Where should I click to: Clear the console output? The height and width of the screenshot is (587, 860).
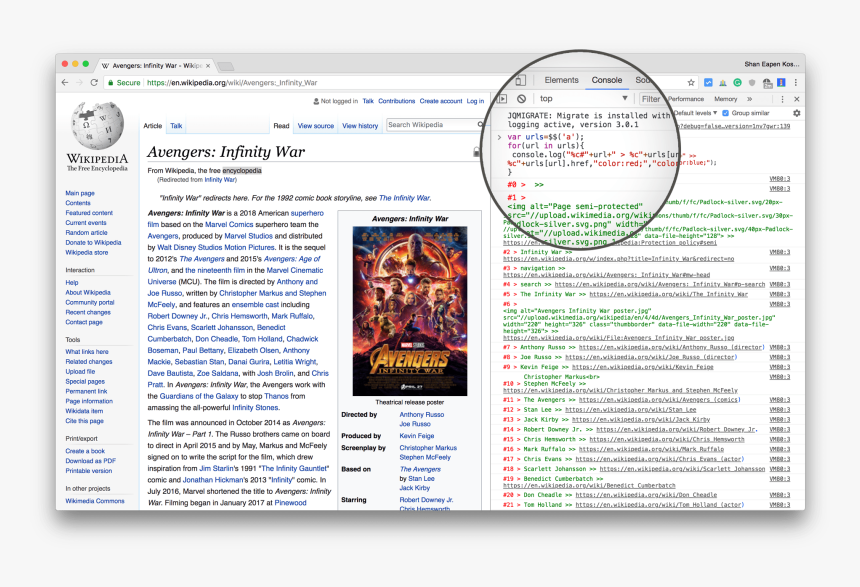522,99
